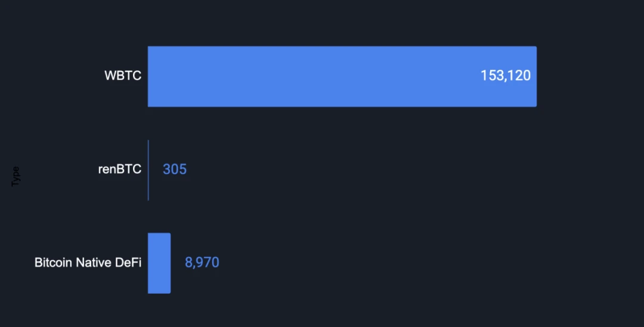Click the 8,970 value label
The width and height of the screenshot is (644, 327).
(x=202, y=263)
